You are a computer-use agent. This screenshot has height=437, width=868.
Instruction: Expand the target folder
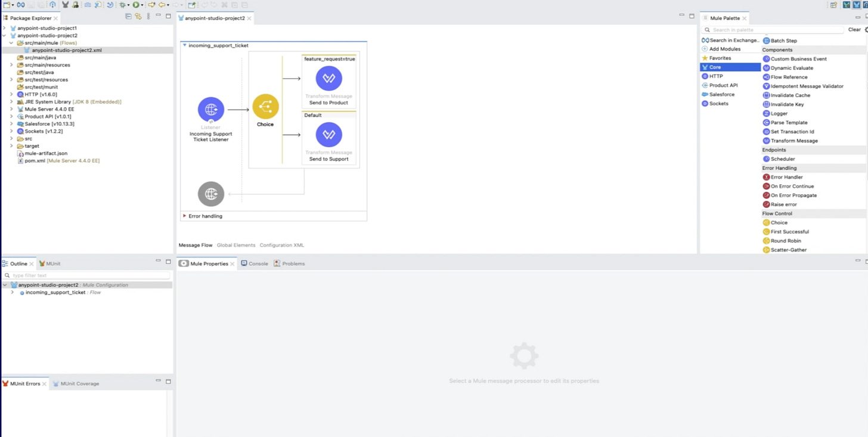[11, 146]
